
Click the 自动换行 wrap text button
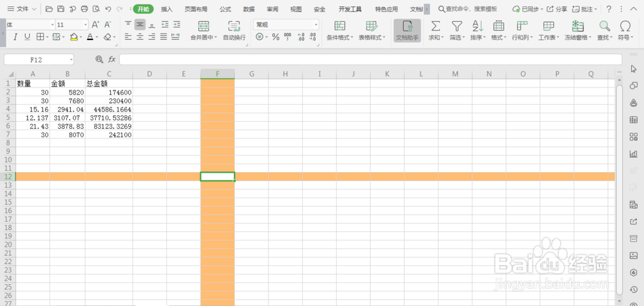[x=234, y=30]
